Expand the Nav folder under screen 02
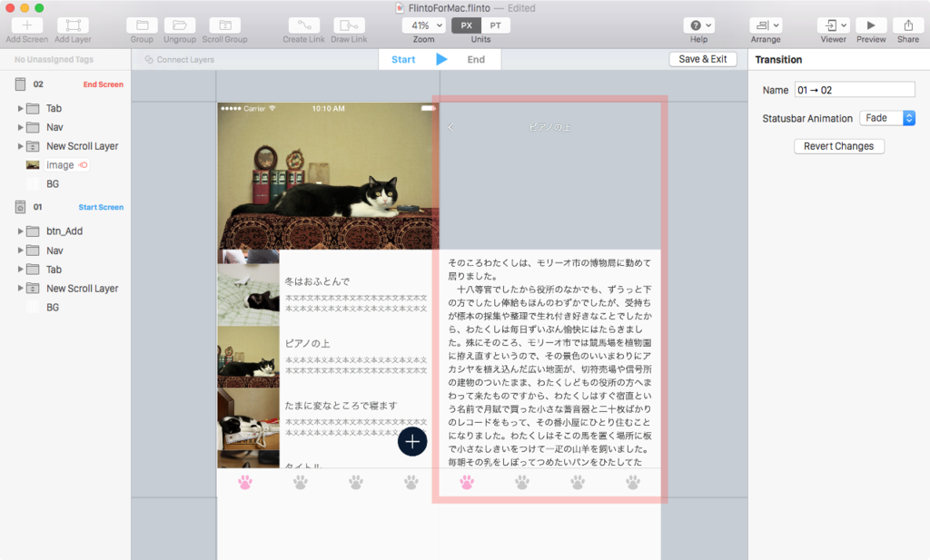 tap(20, 127)
